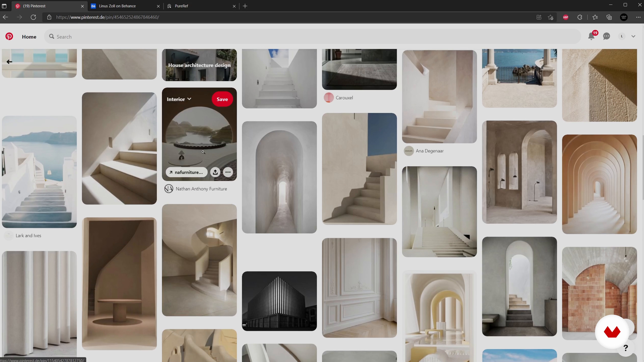Click the browser forward arrow
644x362 pixels.
click(19, 17)
